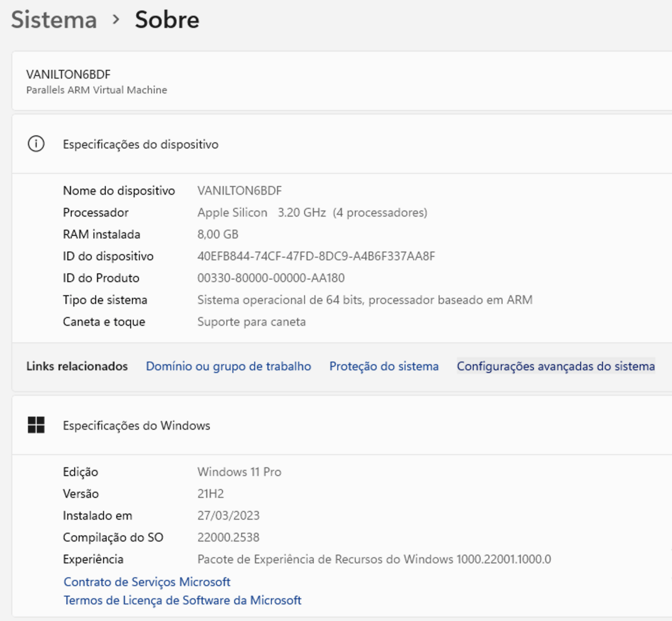Collapse the Especificações do Windows section
672x621 pixels.
pyautogui.click(x=342, y=425)
